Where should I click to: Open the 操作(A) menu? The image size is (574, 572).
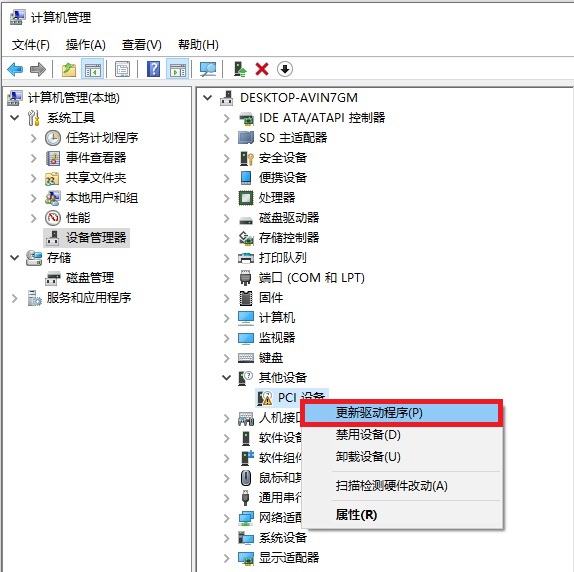tap(86, 45)
